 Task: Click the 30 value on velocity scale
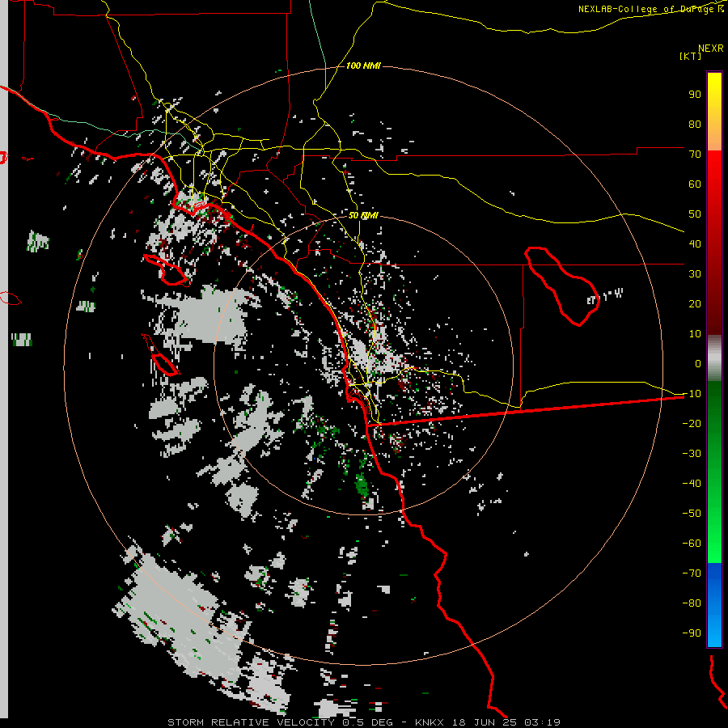(x=695, y=274)
